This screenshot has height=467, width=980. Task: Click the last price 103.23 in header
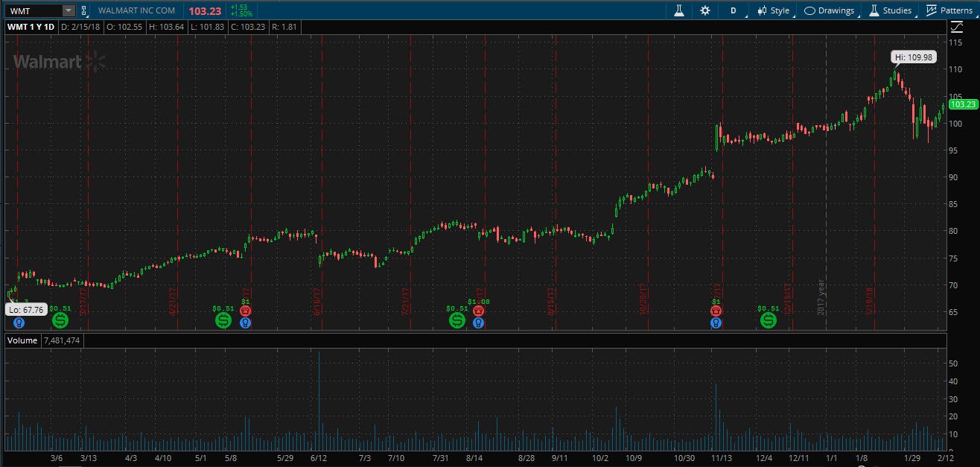(203, 11)
